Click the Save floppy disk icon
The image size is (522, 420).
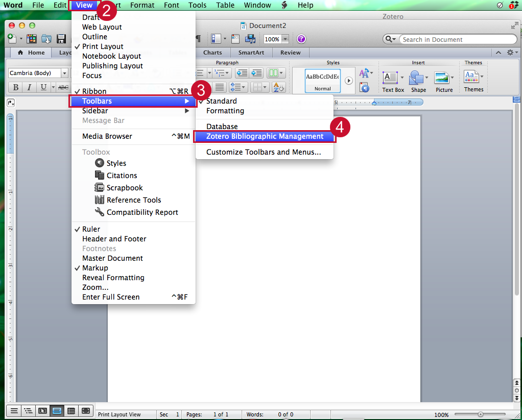tap(61, 39)
